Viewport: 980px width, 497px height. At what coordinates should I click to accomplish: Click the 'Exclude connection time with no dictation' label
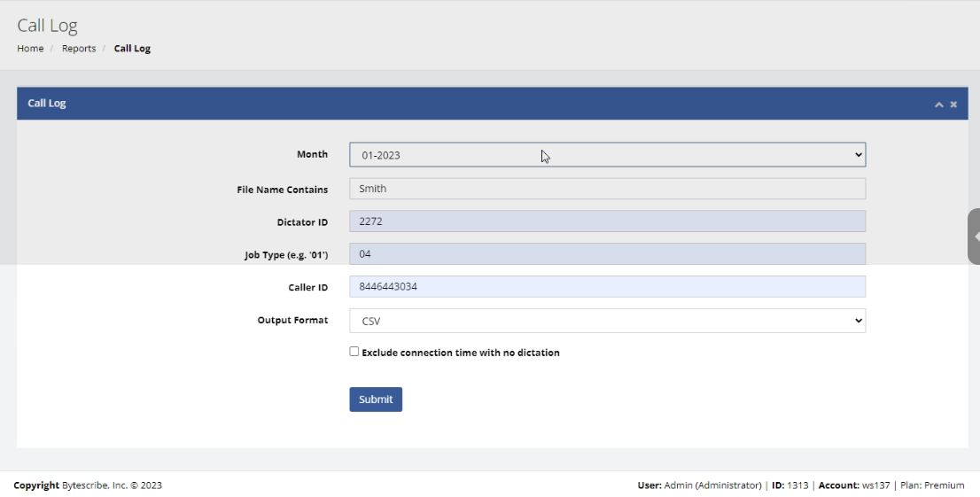pos(461,353)
